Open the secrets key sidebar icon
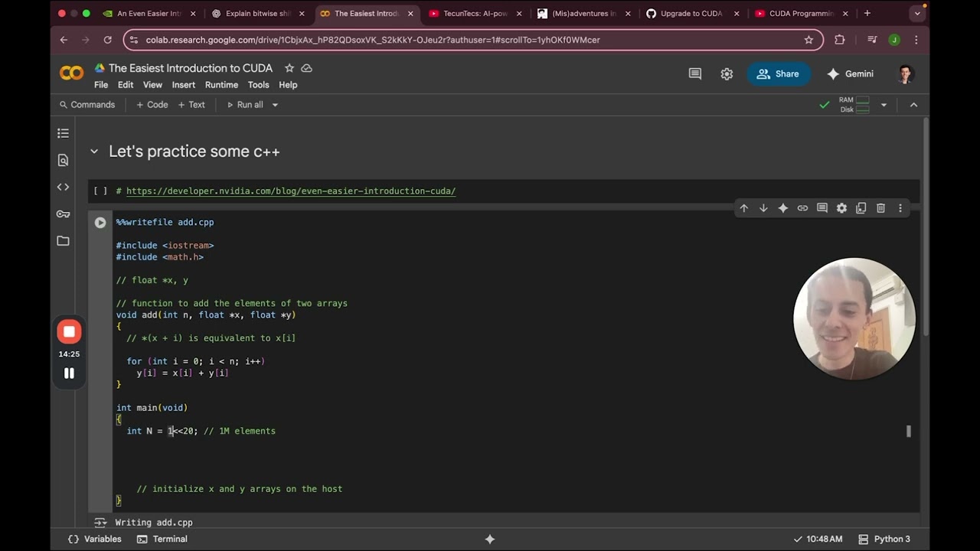 pos(63,214)
